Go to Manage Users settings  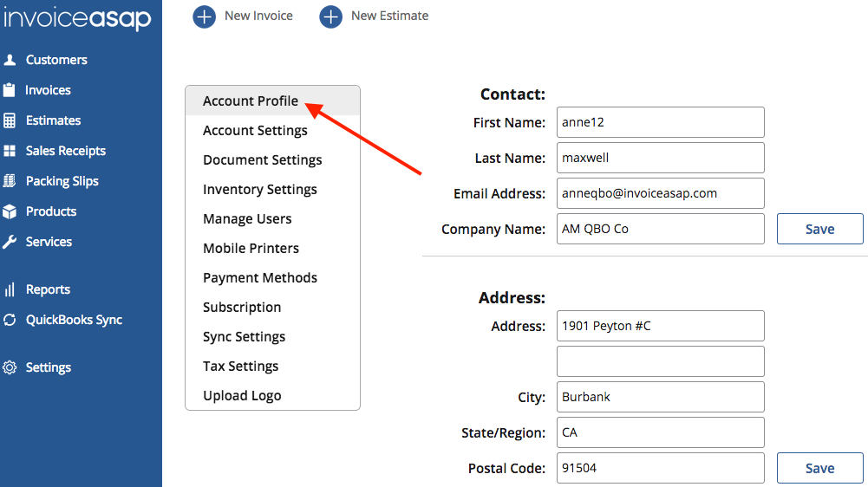(247, 219)
